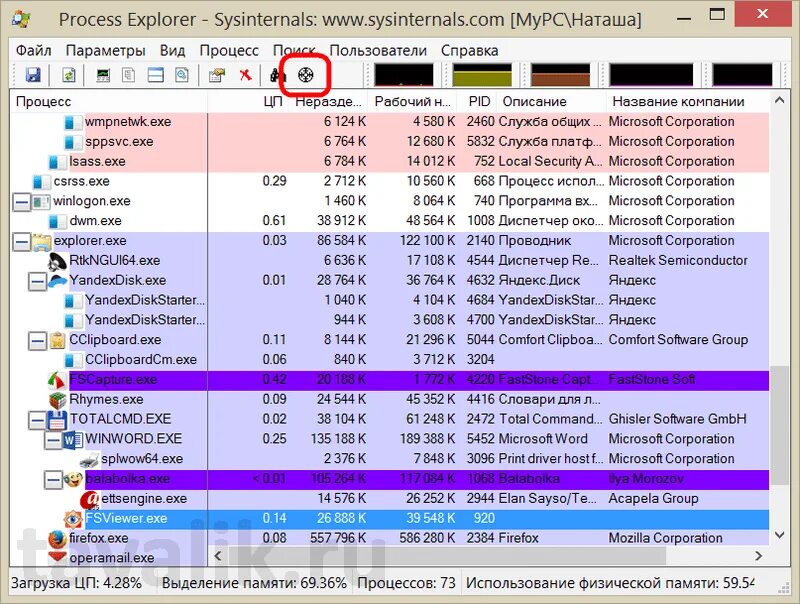Click PID value 4684

point(480,300)
